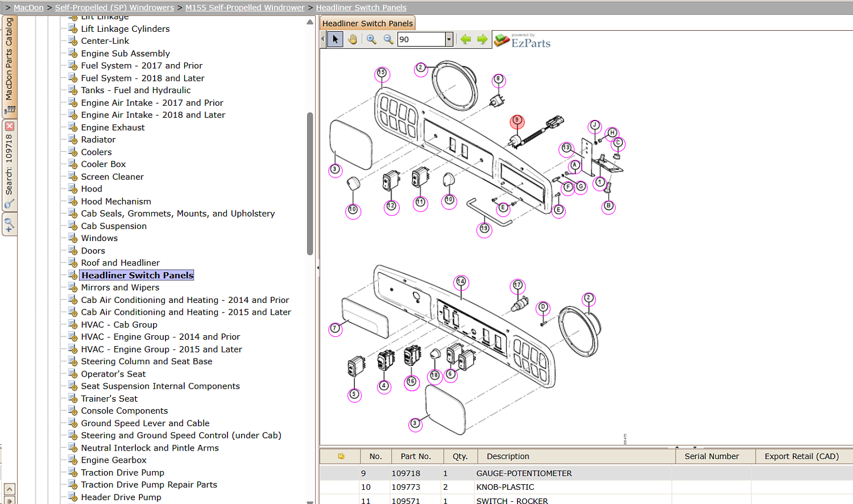Open Tanks - Fuel and Hydraulic
853x504 pixels.
136,90
